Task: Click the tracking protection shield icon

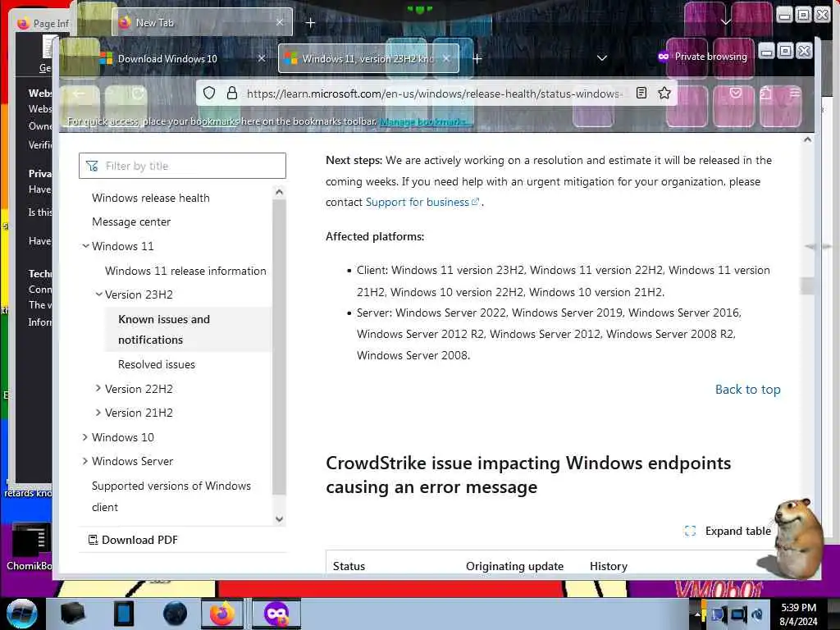Action: (209, 94)
